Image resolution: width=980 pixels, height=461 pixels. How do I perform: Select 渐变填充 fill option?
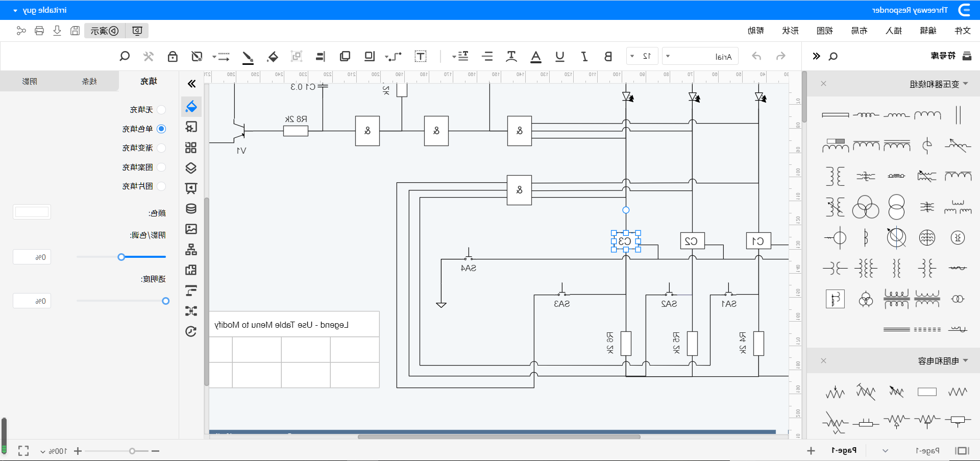click(144, 148)
